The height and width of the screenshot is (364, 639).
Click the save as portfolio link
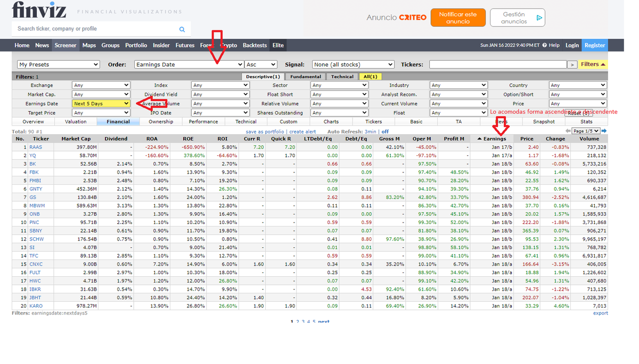[x=266, y=131]
